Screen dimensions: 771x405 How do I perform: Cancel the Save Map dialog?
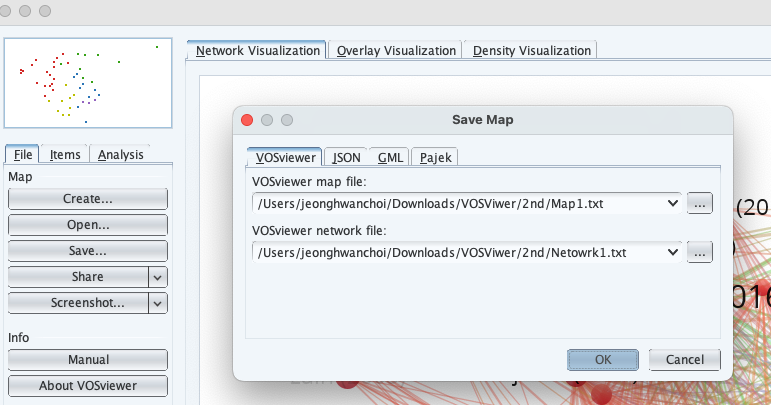click(x=684, y=360)
